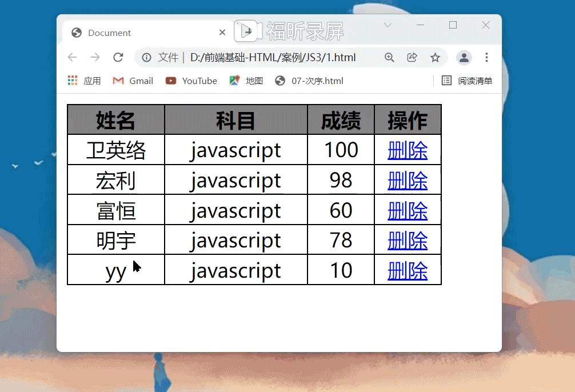Open the 07-次序.html bookmark
Screen dimensions: 575x392
pos(309,81)
